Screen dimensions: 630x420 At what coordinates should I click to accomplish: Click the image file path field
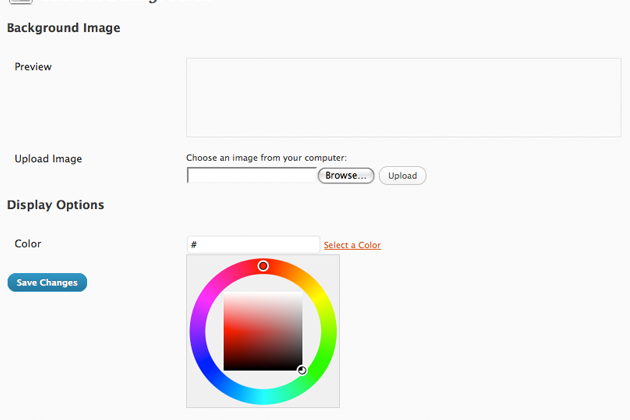point(252,175)
